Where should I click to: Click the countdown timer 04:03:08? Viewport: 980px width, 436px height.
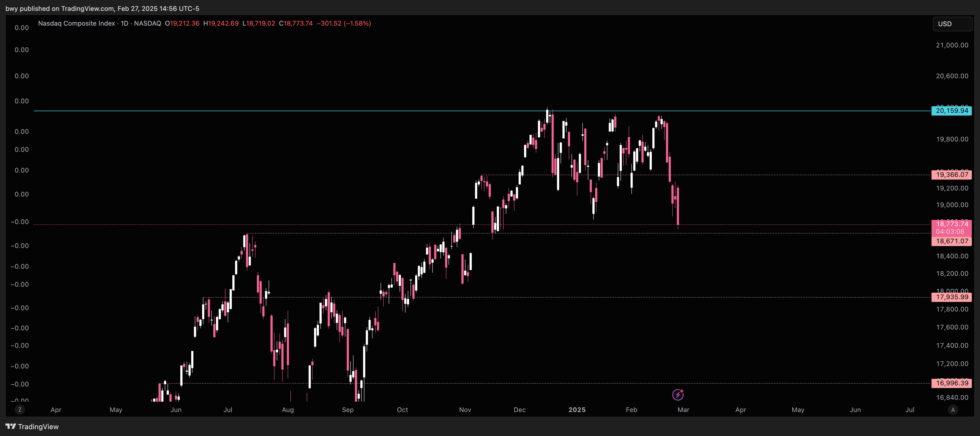tap(950, 232)
